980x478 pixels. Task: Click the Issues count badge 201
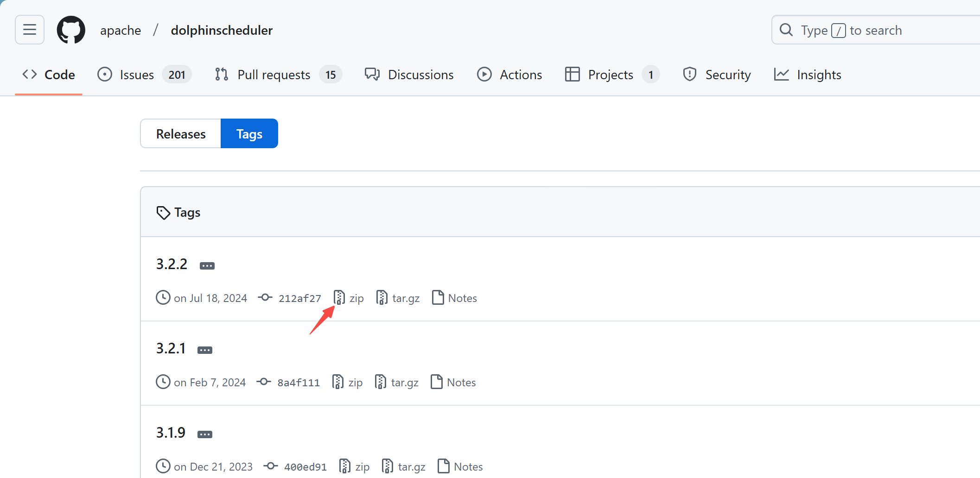point(177,75)
